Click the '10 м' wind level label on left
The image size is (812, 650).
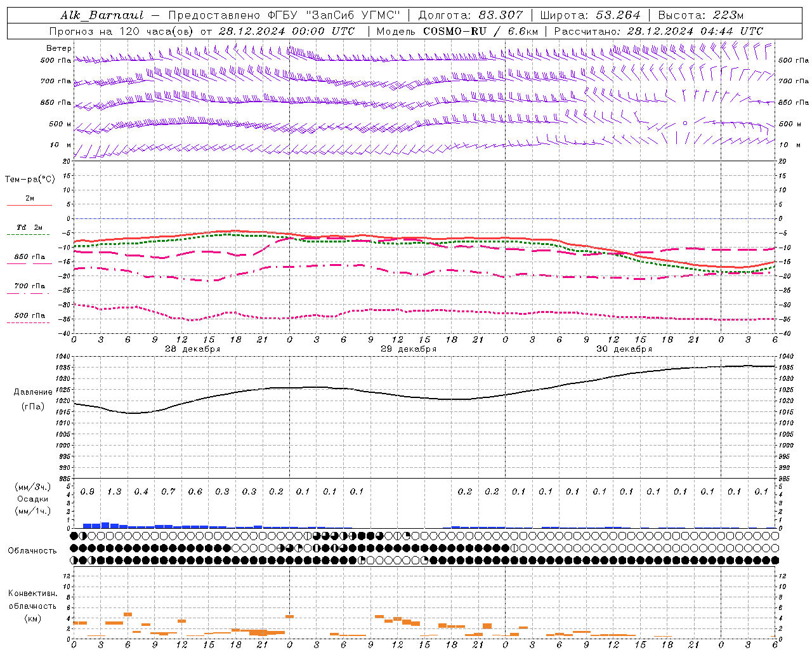pyautogui.click(x=60, y=145)
